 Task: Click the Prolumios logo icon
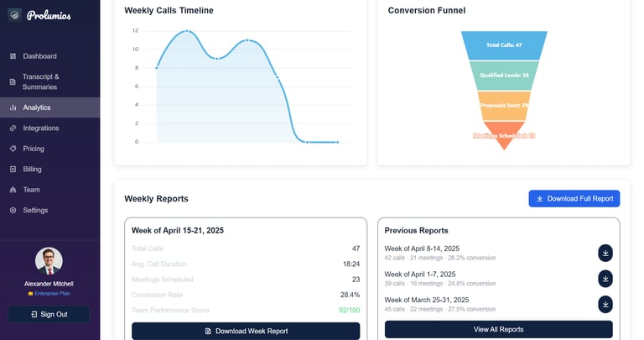tap(14, 14)
